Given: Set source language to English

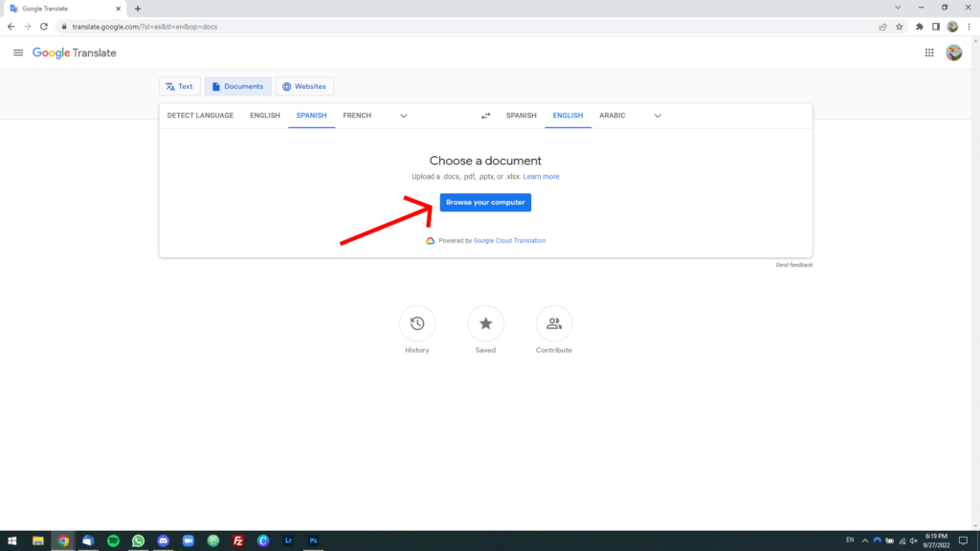Looking at the screenshot, I should click(x=265, y=116).
